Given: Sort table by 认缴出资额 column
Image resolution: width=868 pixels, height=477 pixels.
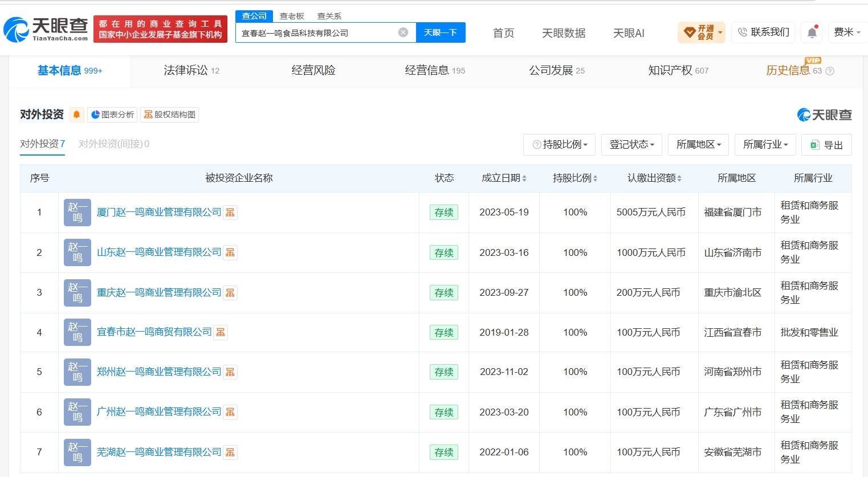Looking at the screenshot, I should click(654, 178).
